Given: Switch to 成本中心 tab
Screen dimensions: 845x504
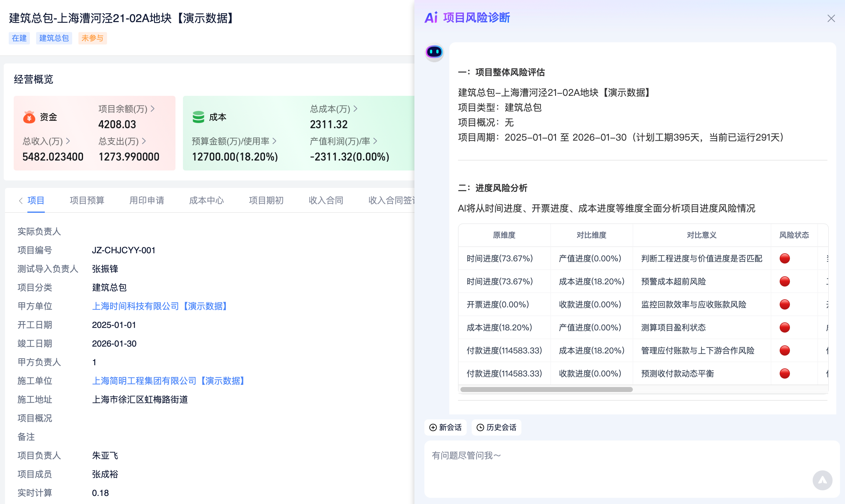Looking at the screenshot, I should click(x=206, y=200).
